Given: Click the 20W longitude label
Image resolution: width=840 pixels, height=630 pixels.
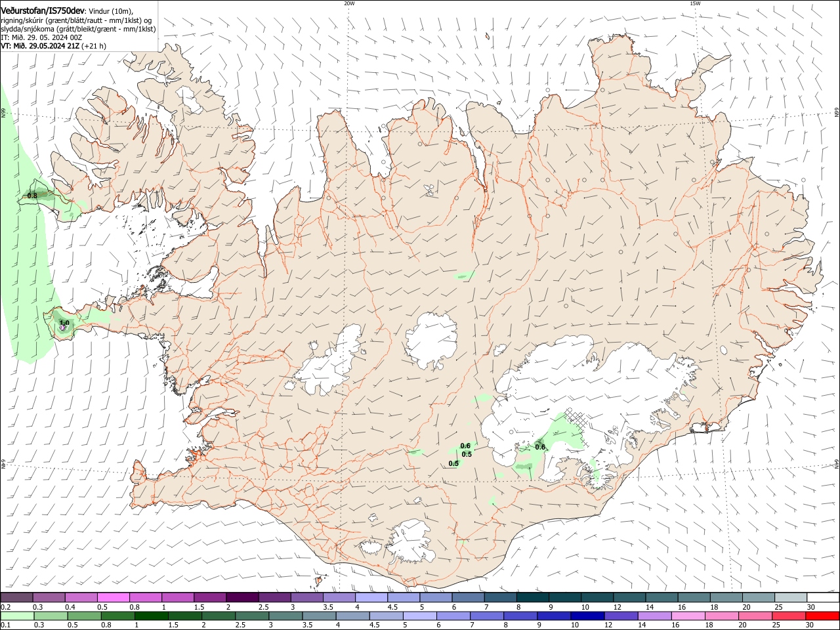Looking at the screenshot, I should [349, 3].
